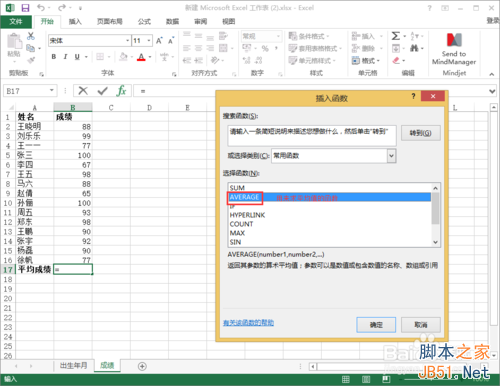Click the Cell Styles button

(312, 61)
